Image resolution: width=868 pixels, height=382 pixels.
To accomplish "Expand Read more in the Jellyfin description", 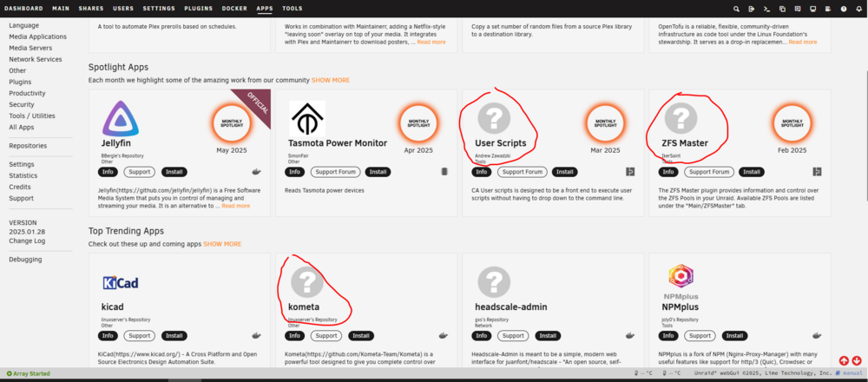I will coord(236,206).
